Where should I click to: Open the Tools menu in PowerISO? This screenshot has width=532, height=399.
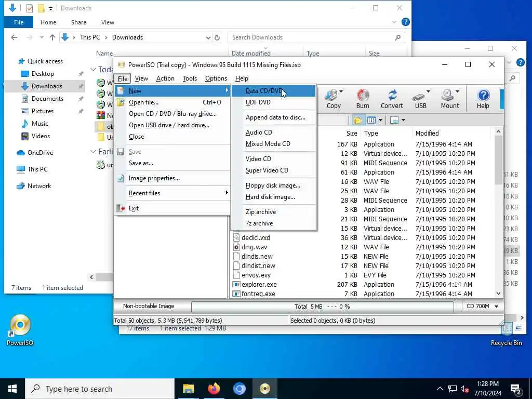click(190, 78)
